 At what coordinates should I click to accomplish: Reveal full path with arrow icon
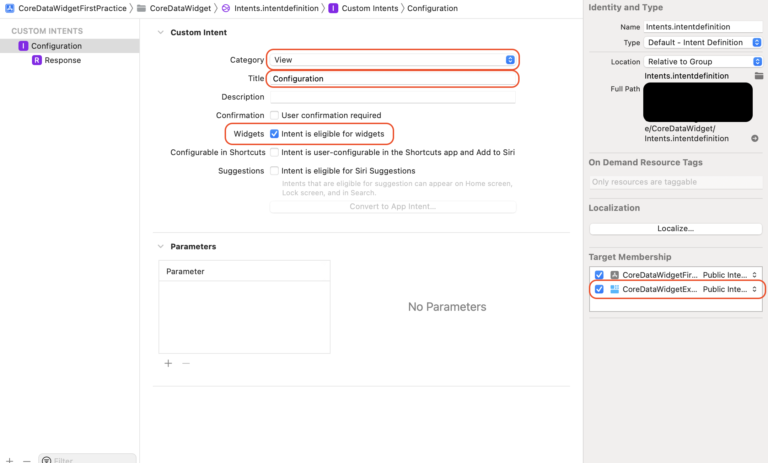pos(755,139)
